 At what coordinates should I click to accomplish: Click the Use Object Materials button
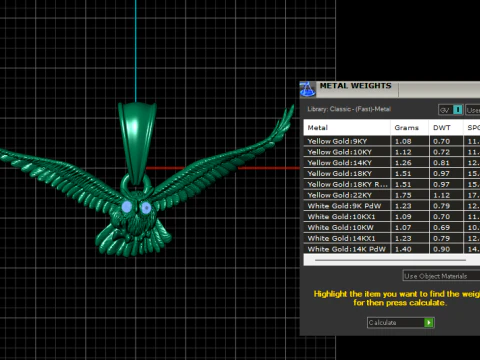[x=441, y=276]
